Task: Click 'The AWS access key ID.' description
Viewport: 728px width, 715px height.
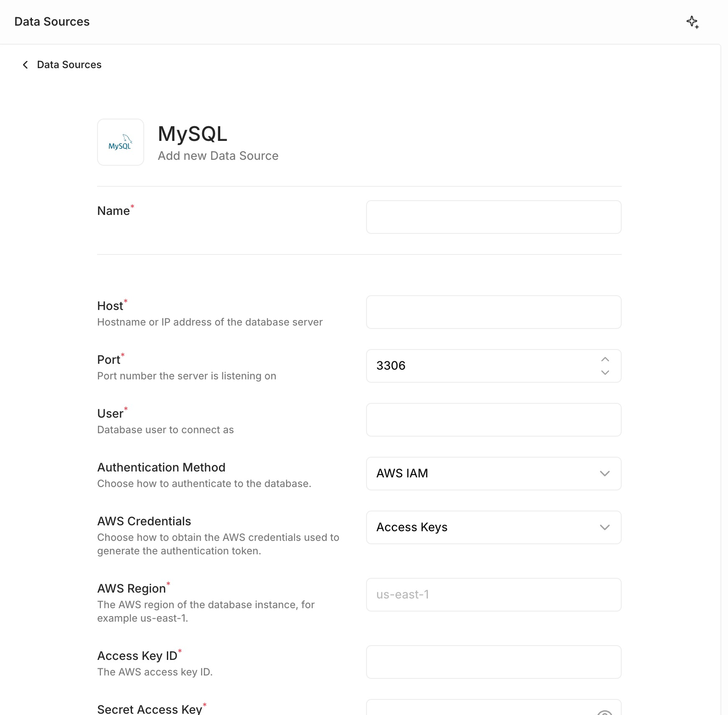Action: [155, 672]
